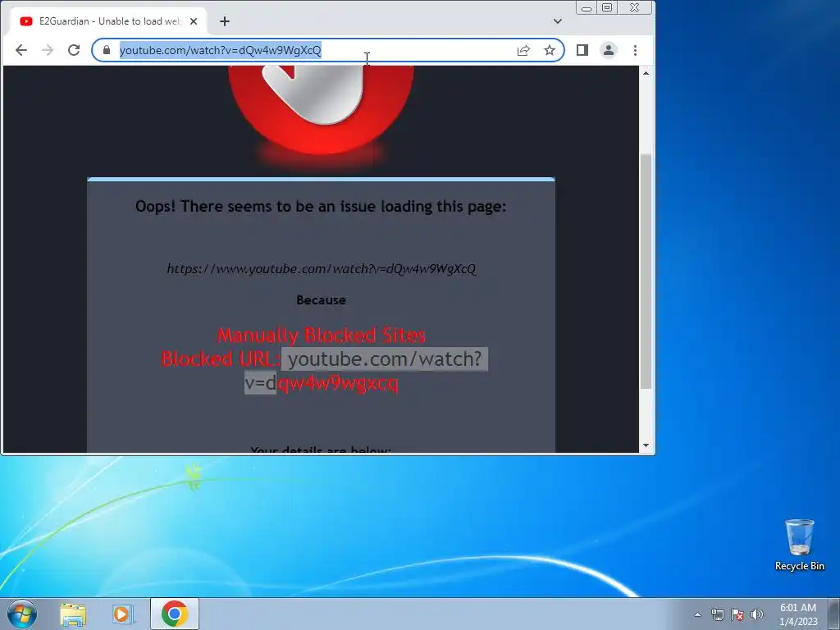
Task: Select the E2Guardian - Unable to load tab
Action: pos(109,21)
